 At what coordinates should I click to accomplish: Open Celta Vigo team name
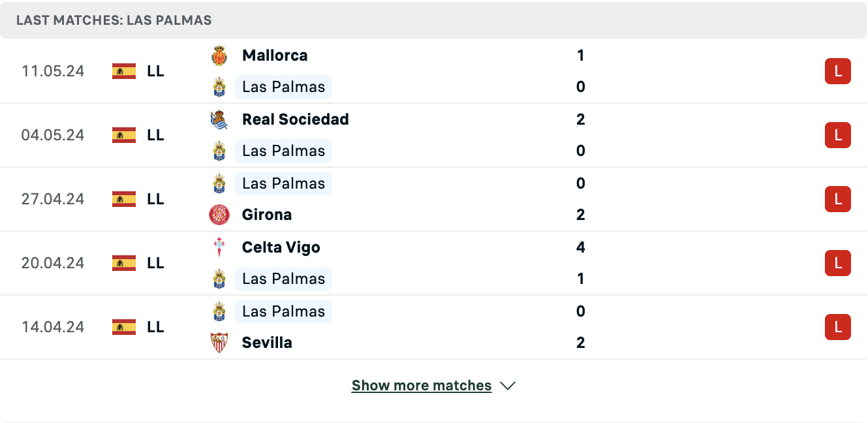click(281, 247)
